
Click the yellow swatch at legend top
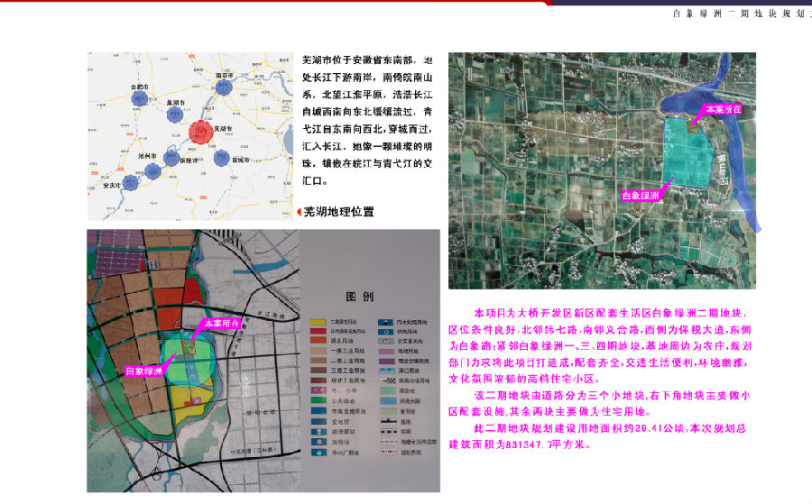coord(316,322)
